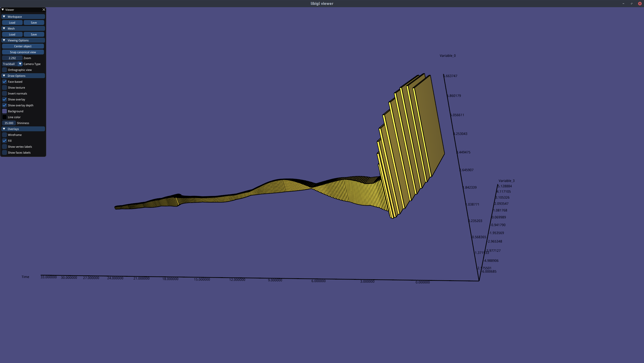644x363 pixels.
Task: Enable Show faces labels checkbox
Action: [5, 153]
